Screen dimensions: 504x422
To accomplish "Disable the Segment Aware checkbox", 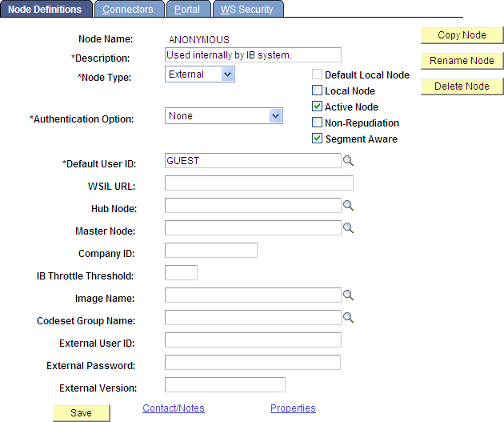I will tap(318, 139).
